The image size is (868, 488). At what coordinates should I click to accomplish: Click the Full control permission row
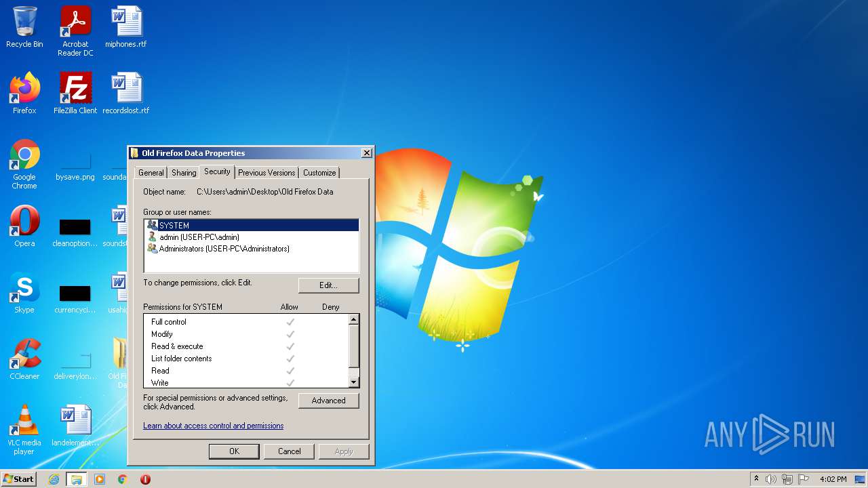click(246, 322)
